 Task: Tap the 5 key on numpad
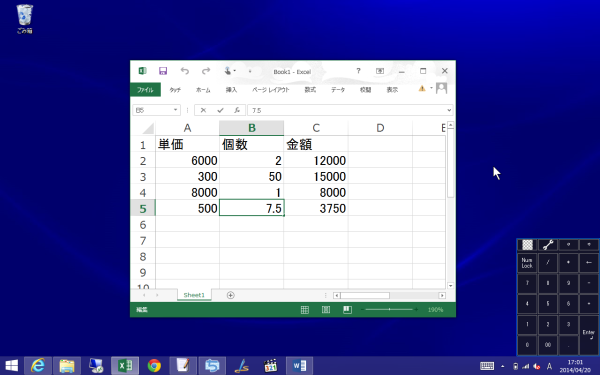coord(548,303)
